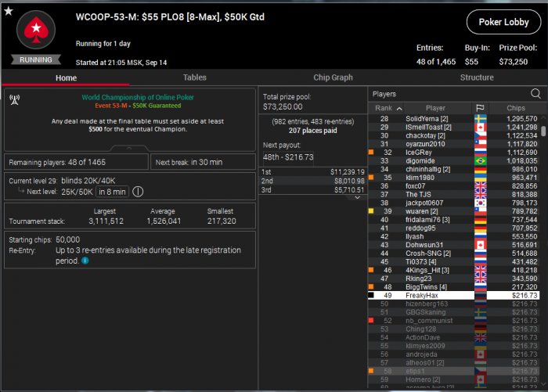Select eliminated player ActionDave
This screenshot has width=548, height=392.
453,337
